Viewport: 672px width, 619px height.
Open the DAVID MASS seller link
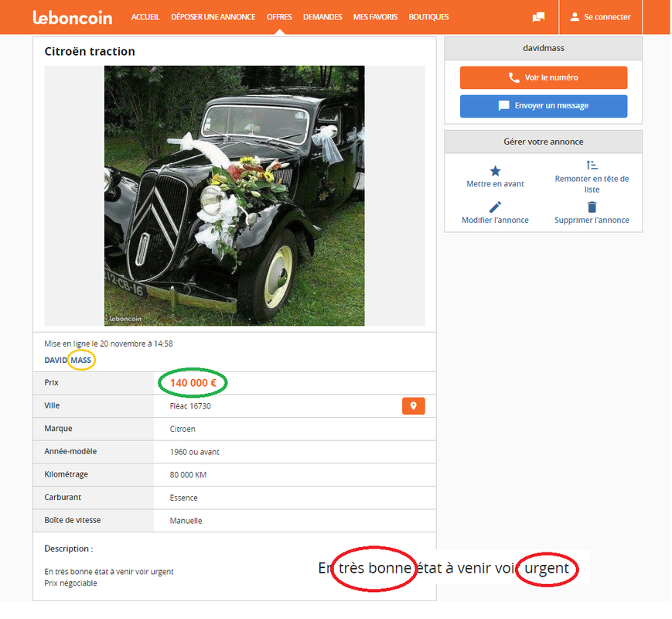tap(68, 361)
